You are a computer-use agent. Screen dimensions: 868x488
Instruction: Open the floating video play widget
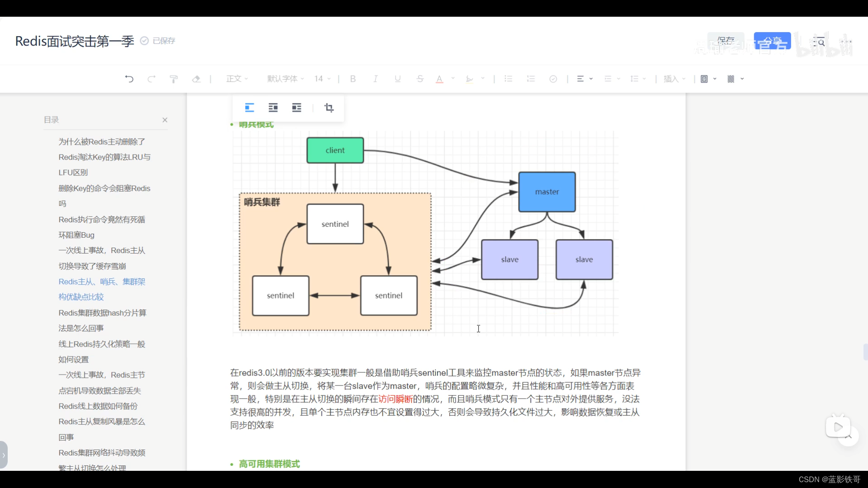tap(838, 427)
